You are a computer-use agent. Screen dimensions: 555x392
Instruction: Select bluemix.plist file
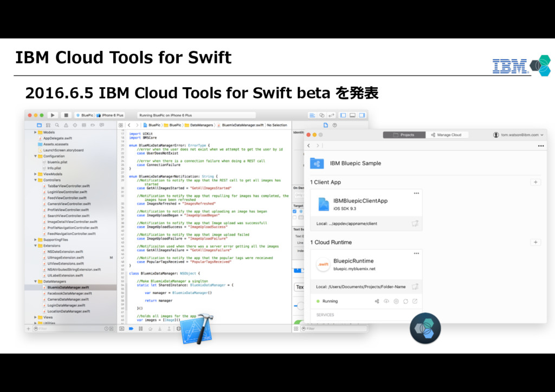(x=57, y=162)
